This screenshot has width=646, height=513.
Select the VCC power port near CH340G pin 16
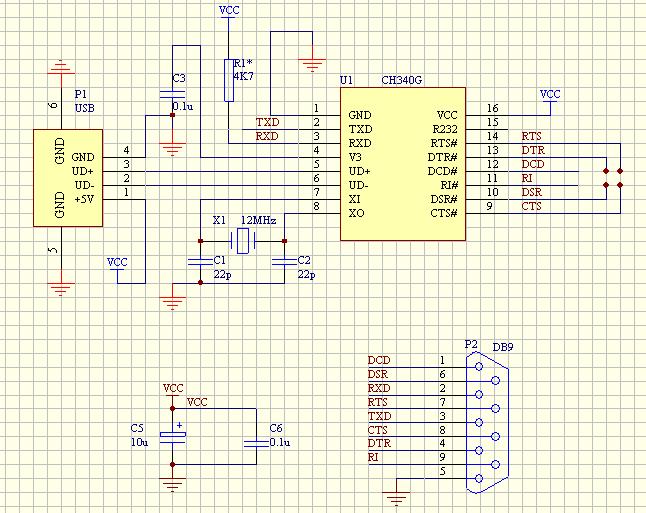pos(550,95)
